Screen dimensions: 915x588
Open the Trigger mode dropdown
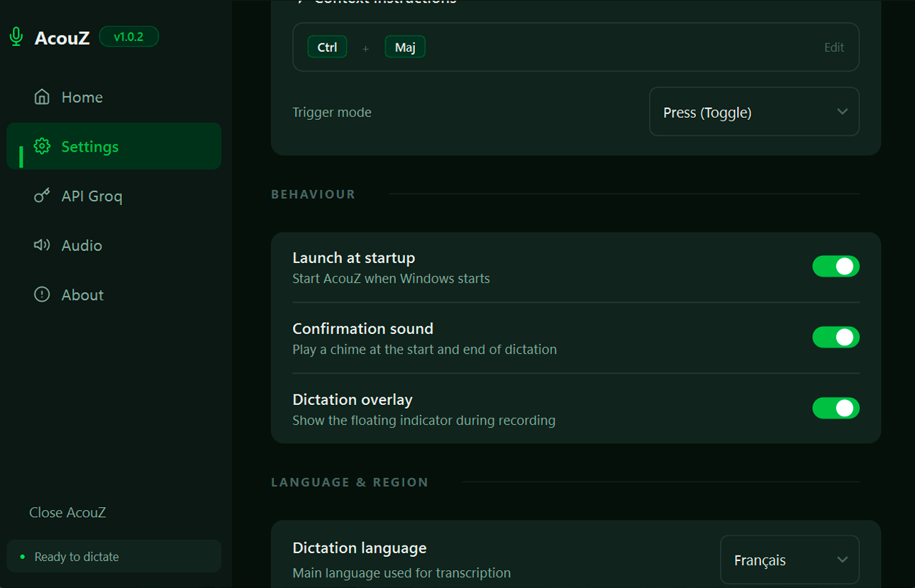754,112
